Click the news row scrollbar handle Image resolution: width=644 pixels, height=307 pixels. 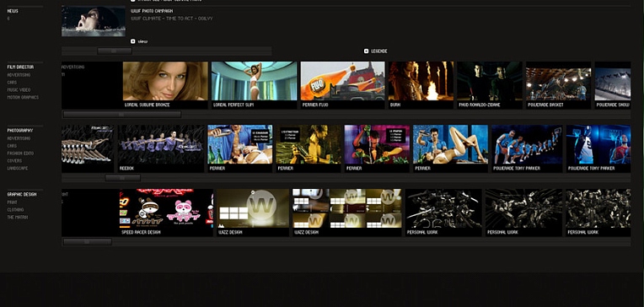pos(114,51)
